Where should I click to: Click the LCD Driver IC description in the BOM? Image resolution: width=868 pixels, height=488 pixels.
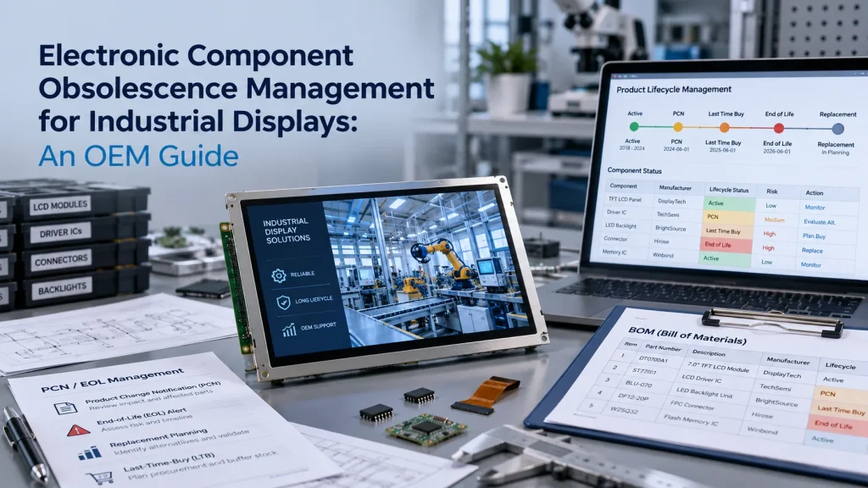point(701,379)
